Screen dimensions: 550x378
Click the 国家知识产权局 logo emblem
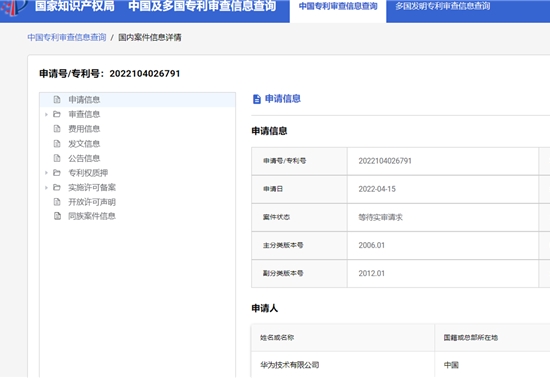point(15,7)
